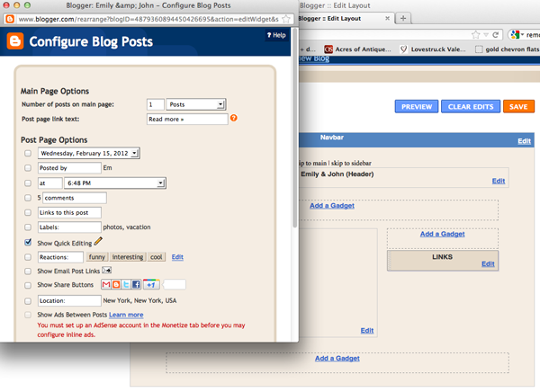540x392 pixels.
Task: Enable the comments checkbox
Action: coord(28,198)
